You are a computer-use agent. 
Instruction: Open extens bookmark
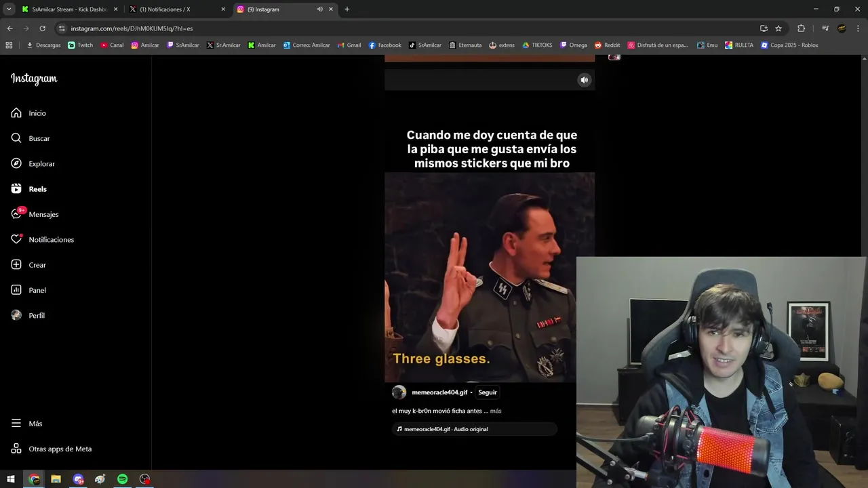tap(502, 45)
